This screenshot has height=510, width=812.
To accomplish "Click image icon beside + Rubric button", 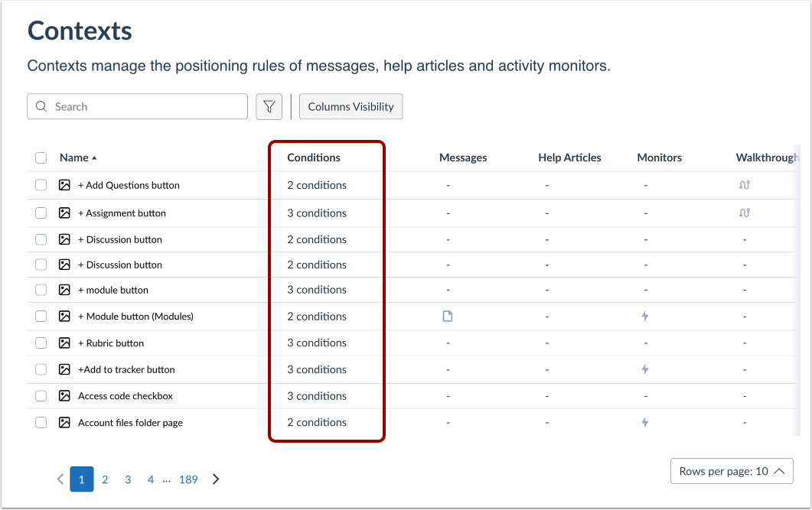I will (x=64, y=343).
